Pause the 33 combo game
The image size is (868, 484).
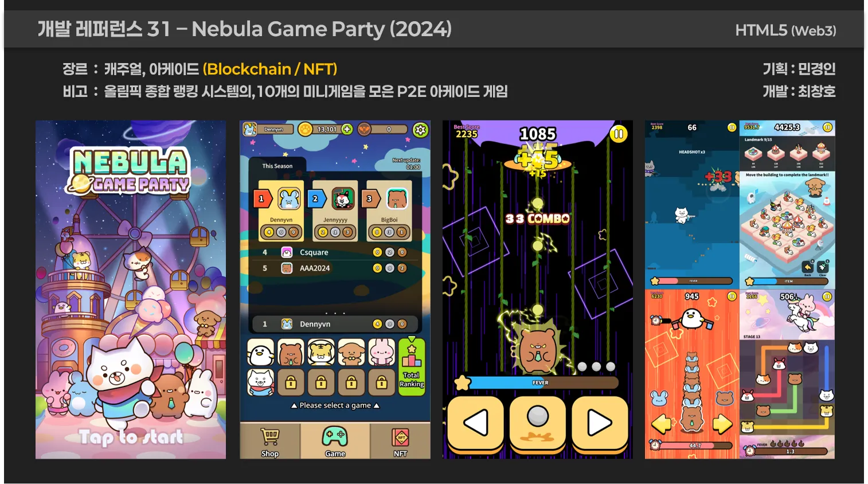point(618,134)
